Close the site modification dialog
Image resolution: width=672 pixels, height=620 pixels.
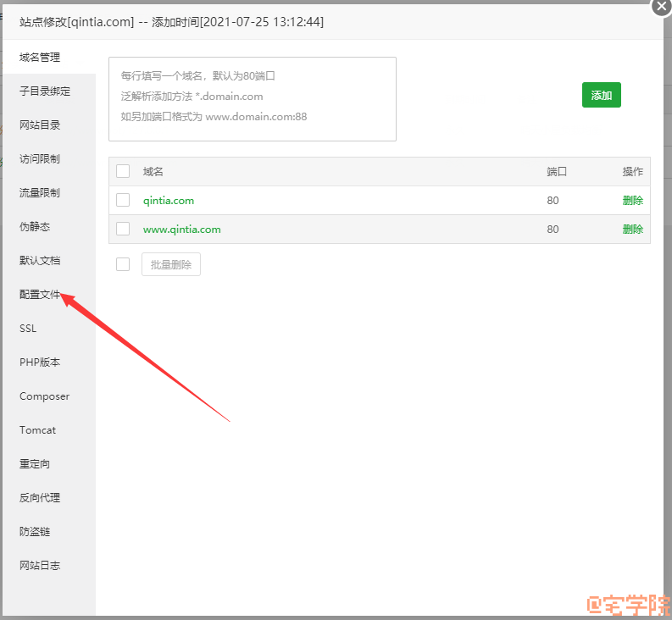(661, 6)
